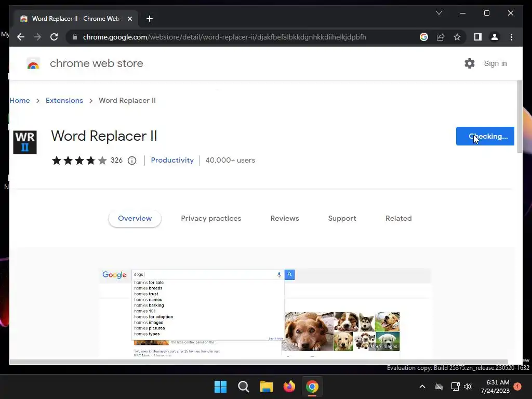This screenshot has width=532, height=399.
Task: Toggle Chrome side panel
Action: (478, 37)
